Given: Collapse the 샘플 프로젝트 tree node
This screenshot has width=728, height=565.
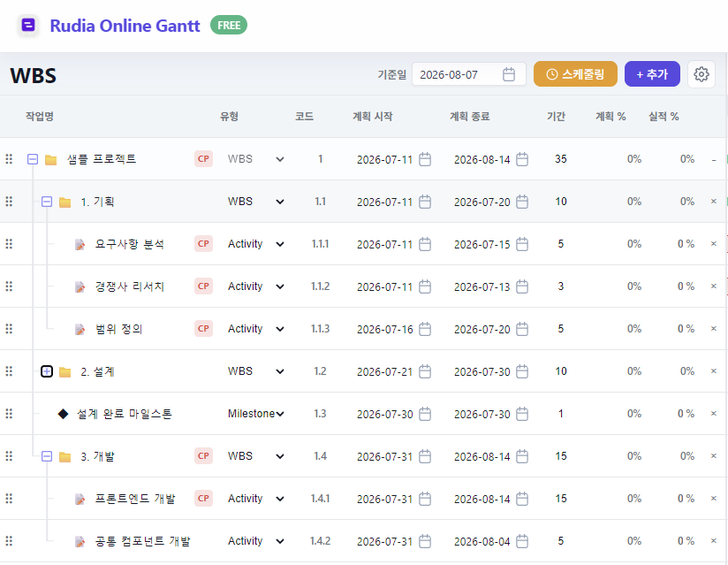Looking at the screenshot, I should click(33, 159).
